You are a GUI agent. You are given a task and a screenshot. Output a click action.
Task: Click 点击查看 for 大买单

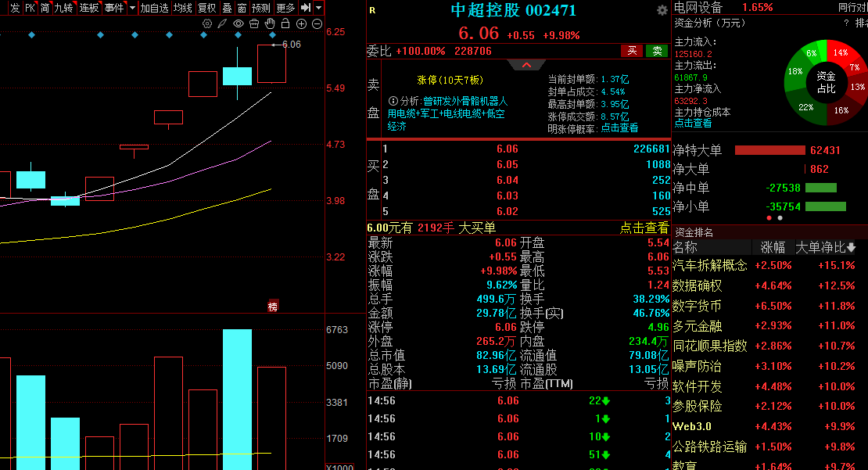click(x=644, y=228)
